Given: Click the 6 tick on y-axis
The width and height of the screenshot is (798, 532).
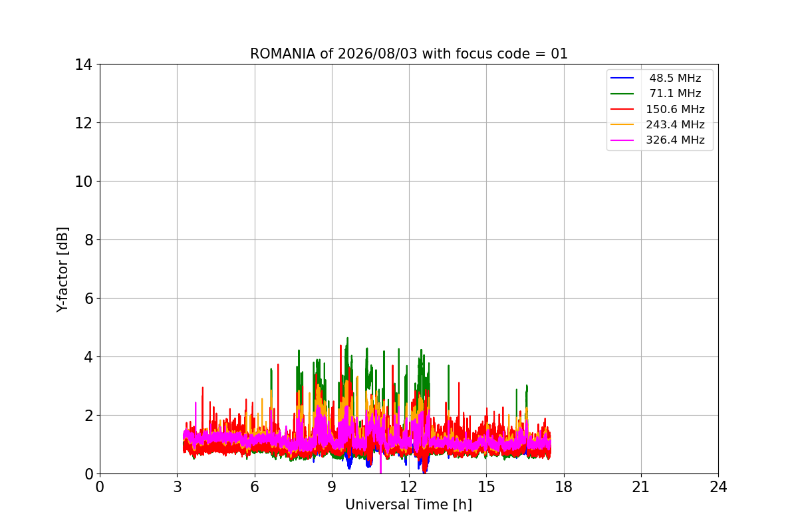Looking at the screenshot, I should click(x=88, y=299).
